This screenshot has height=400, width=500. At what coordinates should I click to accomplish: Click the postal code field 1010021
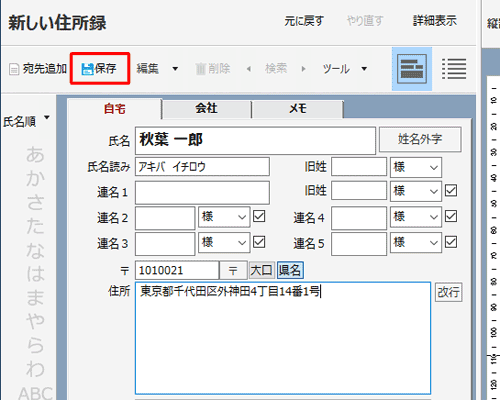coord(177,270)
